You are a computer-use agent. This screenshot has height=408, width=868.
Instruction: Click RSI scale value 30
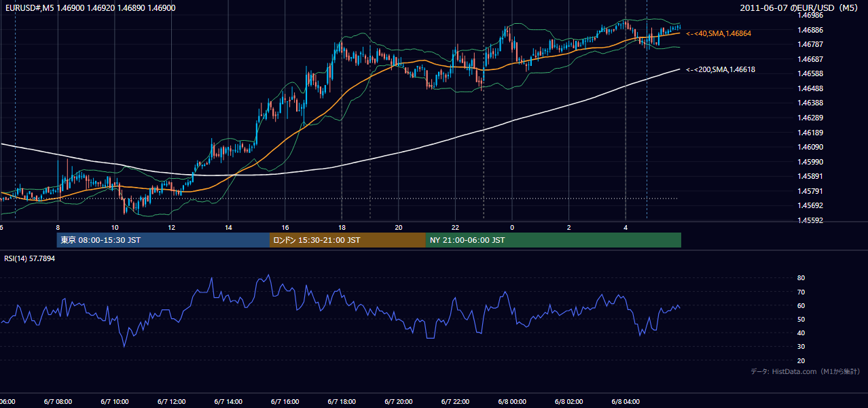click(801, 347)
